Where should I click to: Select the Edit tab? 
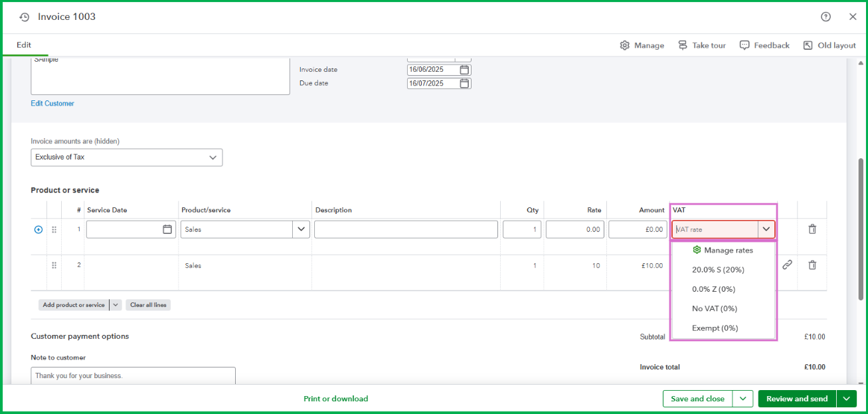click(x=24, y=45)
